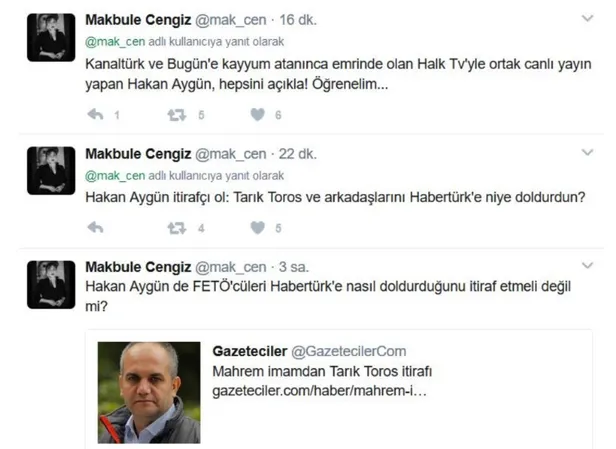This screenshot has height=449, width=616.
Task: Open Makbule Cengiz avatar on third tweet
Action: click(x=51, y=284)
